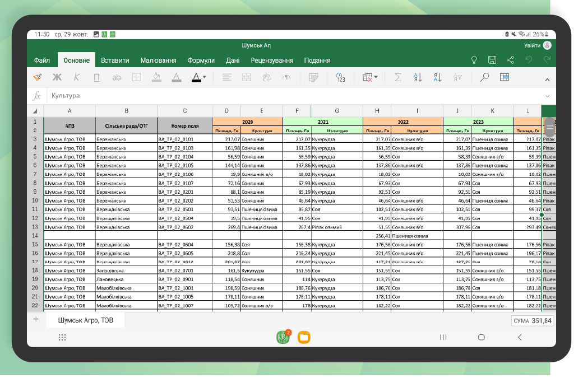The height and width of the screenshot is (392, 583).
Task: Toggle italic formatting (К)
Action: click(77, 77)
